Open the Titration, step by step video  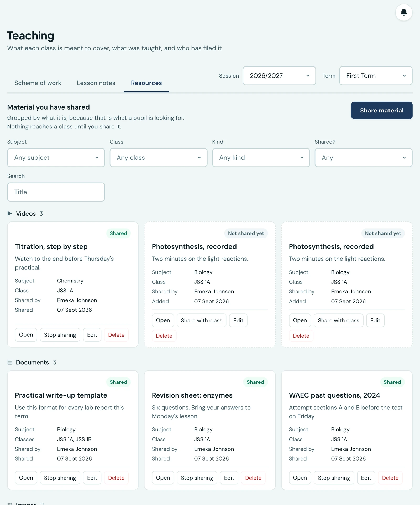click(26, 335)
